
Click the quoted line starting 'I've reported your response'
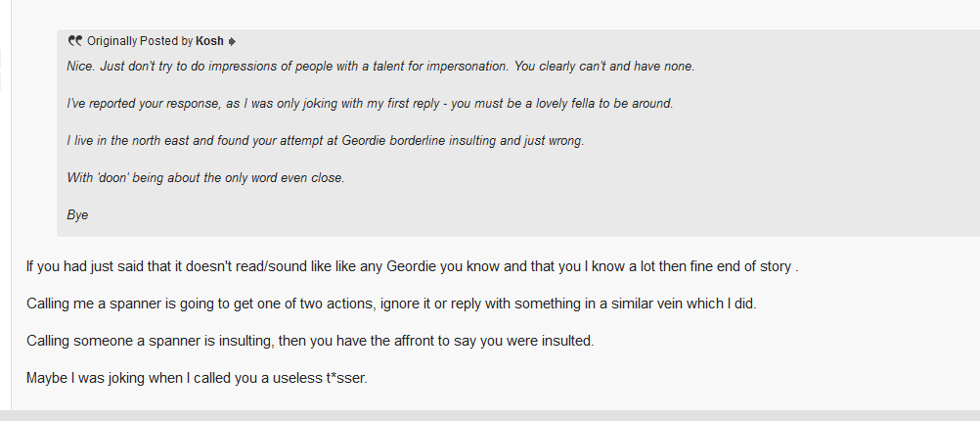(370, 104)
